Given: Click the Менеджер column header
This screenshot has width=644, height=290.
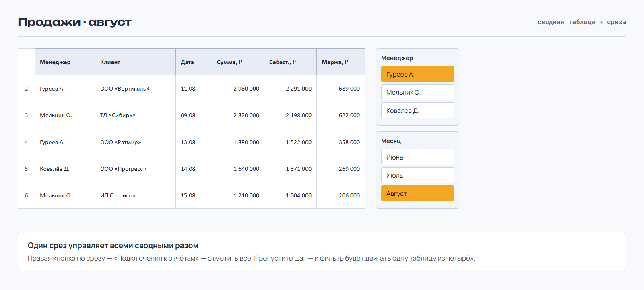Looking at the screenshot, I should click(x=65, y=62).
